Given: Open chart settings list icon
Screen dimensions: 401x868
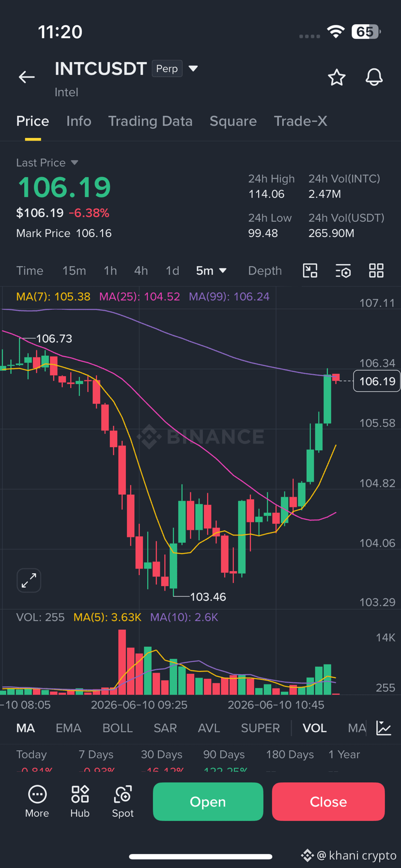Looking at the screenshot, I should tap(343, 271).
